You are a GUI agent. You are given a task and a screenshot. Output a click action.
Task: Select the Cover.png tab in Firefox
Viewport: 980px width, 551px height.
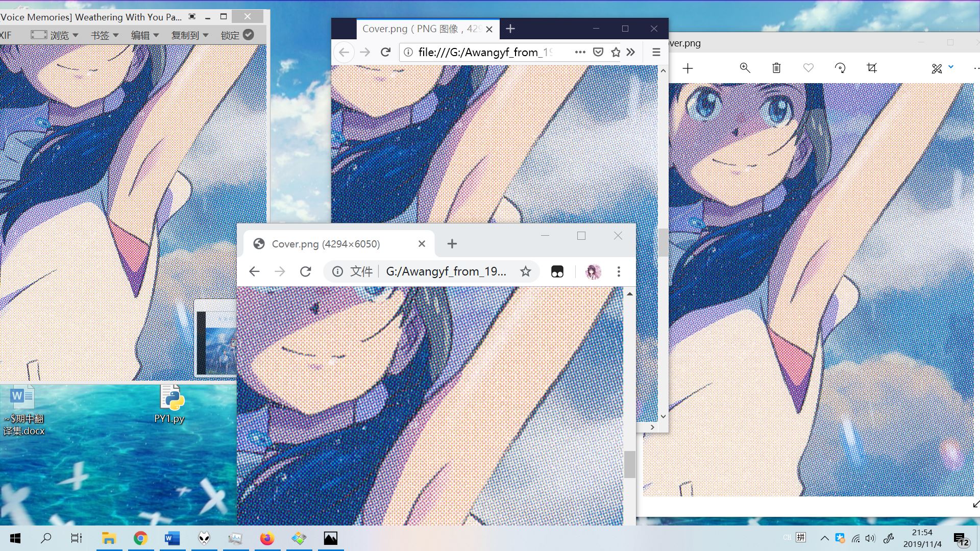428,29
